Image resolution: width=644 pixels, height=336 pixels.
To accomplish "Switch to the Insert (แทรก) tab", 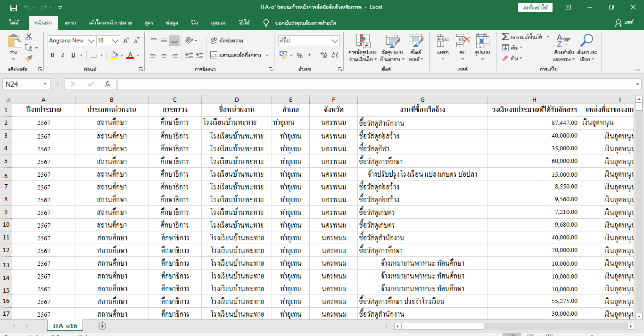I will [x=70, y=23].
